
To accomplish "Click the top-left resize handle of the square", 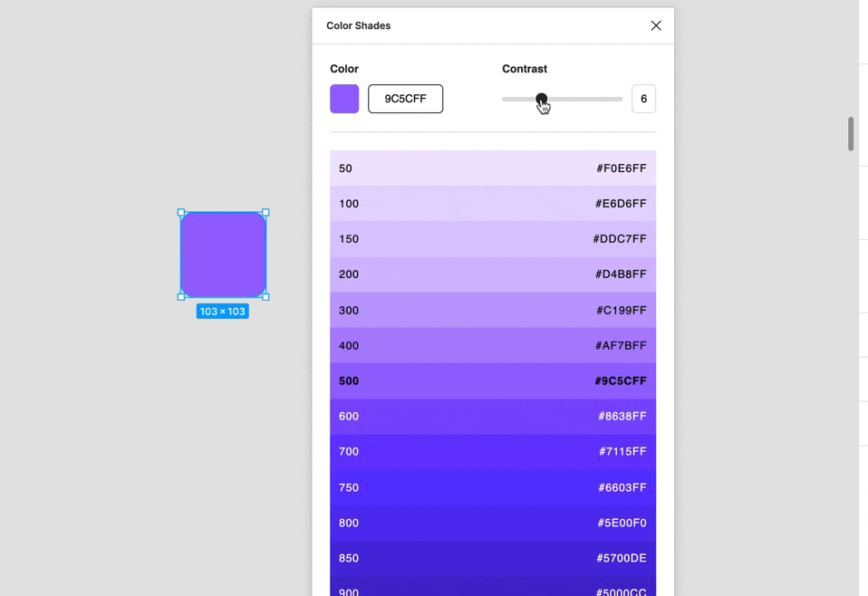I will click(181, 213).
